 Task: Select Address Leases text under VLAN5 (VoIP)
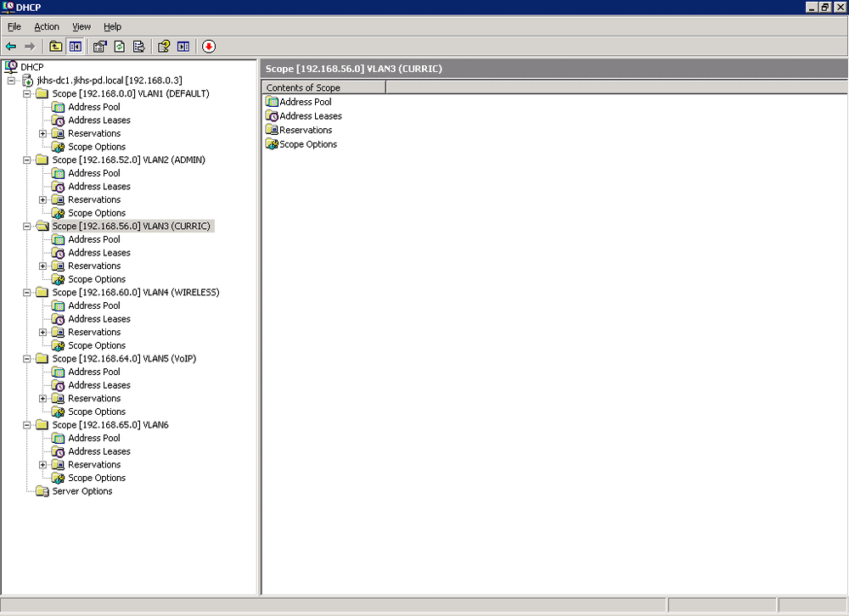tap(99, 385)
